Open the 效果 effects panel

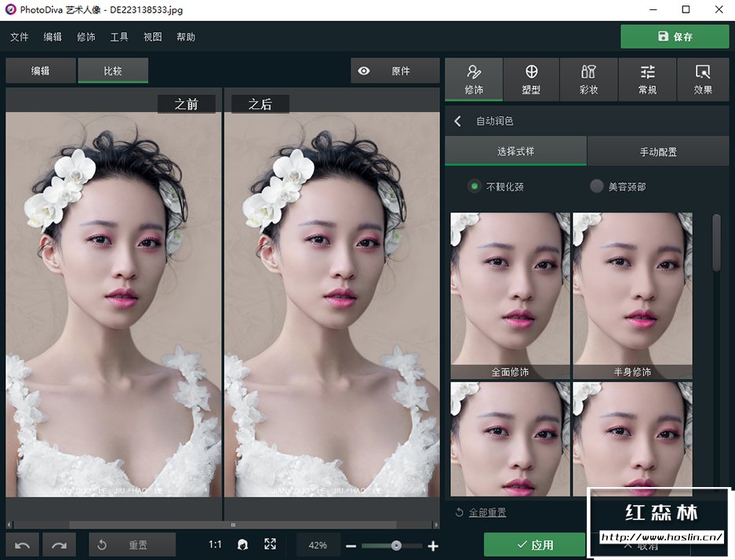click(x=703, y=79)
